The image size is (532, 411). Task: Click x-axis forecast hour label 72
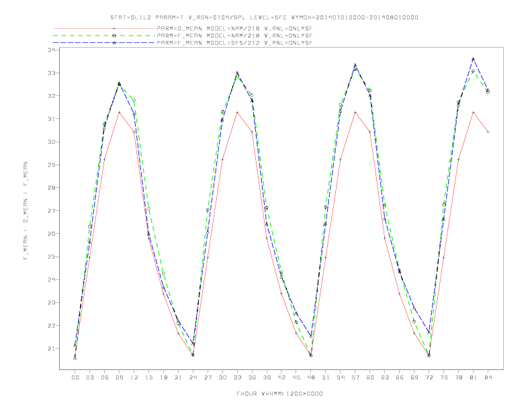click(x=429, y=377)
